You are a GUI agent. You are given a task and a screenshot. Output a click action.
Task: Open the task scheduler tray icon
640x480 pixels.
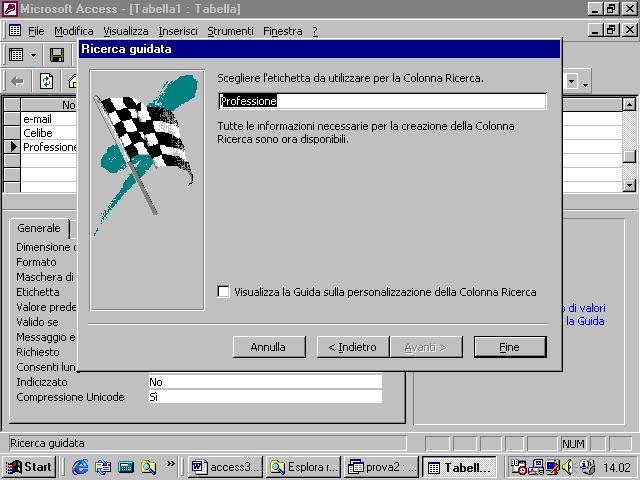(518, 467)
